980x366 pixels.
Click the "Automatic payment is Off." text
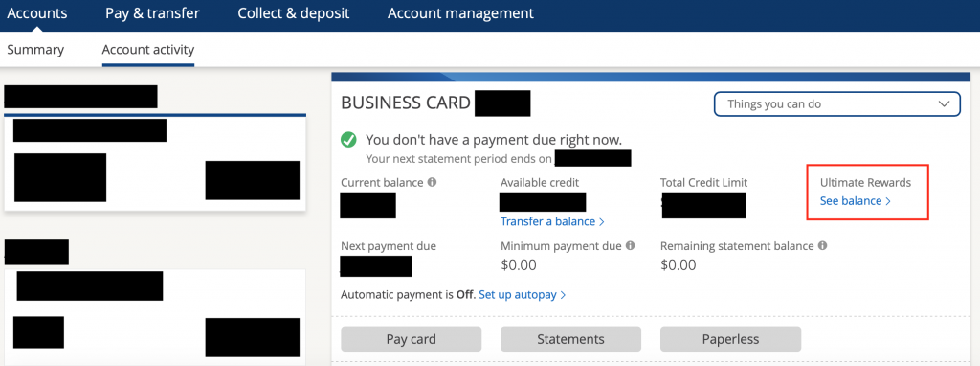408,294
